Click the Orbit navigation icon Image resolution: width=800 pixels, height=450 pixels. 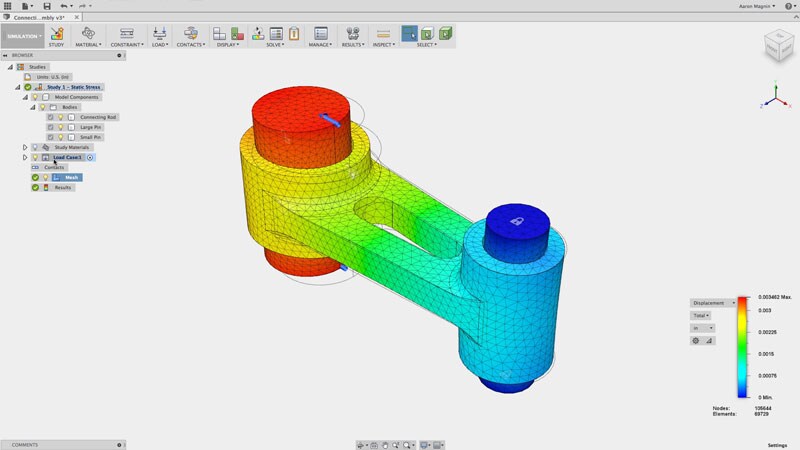[x=360, y=445]
